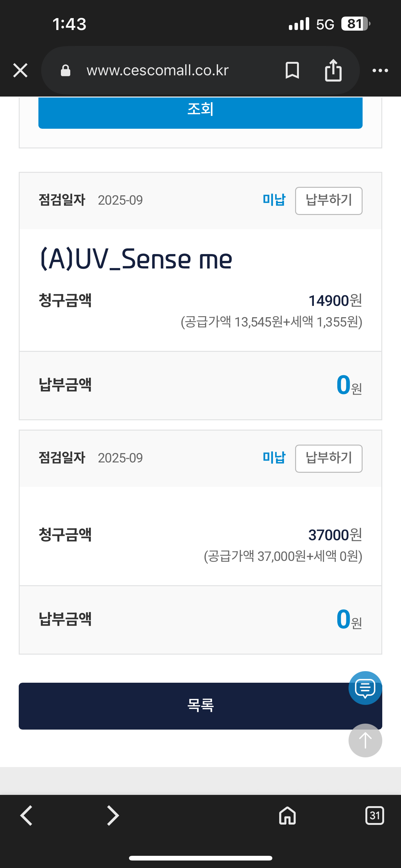Open the tabs counter showing 31
Screen dimensions: 401x868
pyautogui.click(x=374, y=816)
